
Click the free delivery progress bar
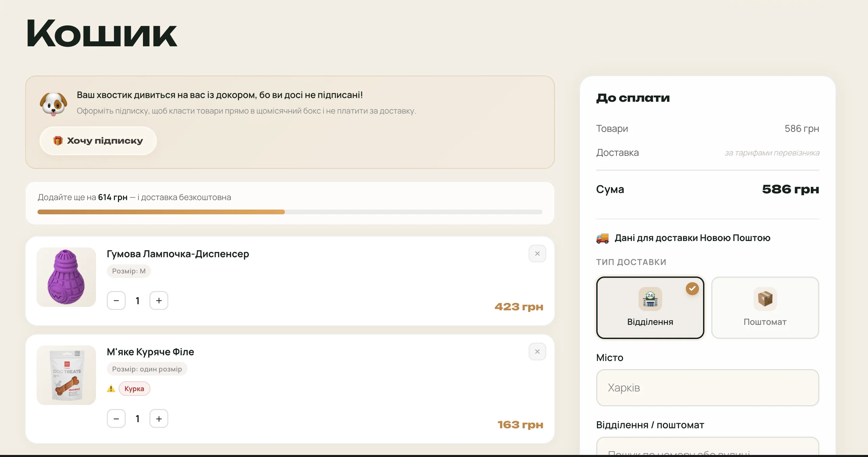point(290,212)
